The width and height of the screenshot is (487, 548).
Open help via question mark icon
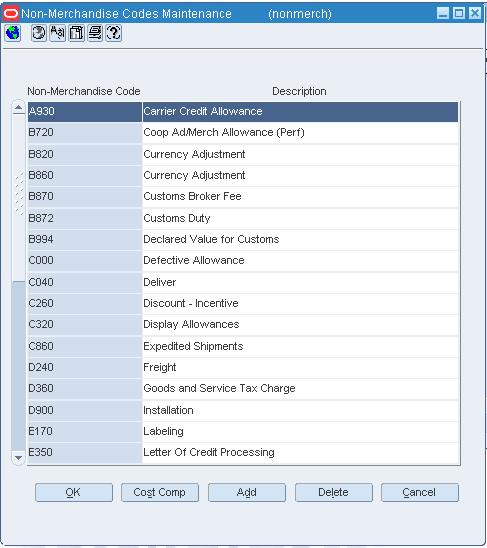pyautogui.click(x=113, y=33)
